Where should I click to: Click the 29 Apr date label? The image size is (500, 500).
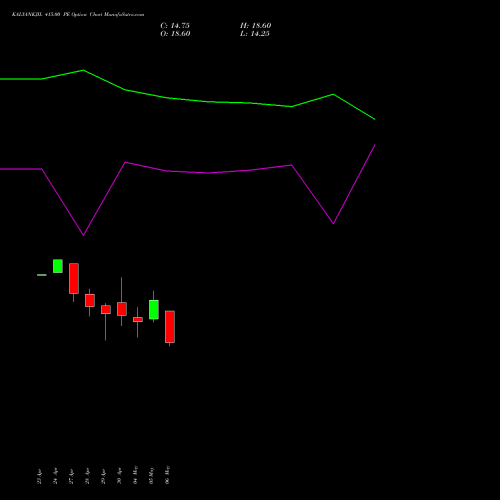pyautogui.click(x=103, y=477)
